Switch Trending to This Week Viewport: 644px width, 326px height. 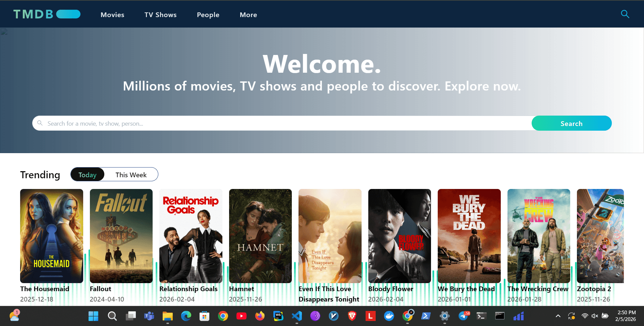coord(131,174)
